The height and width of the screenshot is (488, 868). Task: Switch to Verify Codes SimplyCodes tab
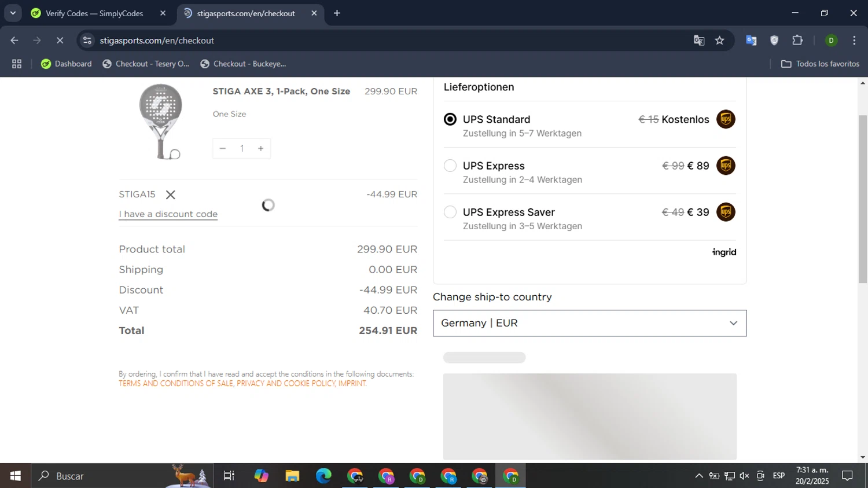[94, 13]
